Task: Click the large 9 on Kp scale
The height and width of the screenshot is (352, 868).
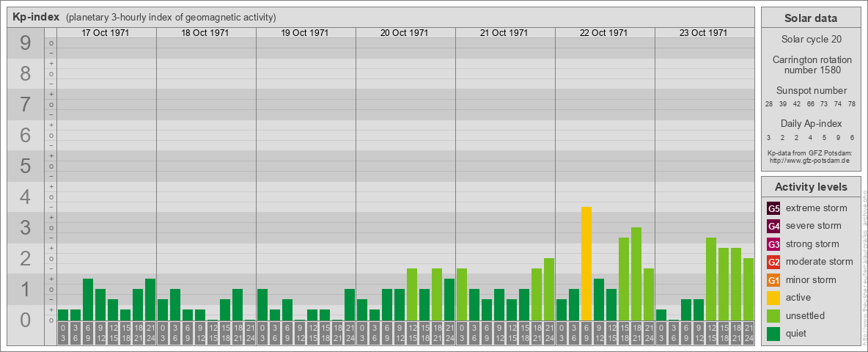Action: 26,43
